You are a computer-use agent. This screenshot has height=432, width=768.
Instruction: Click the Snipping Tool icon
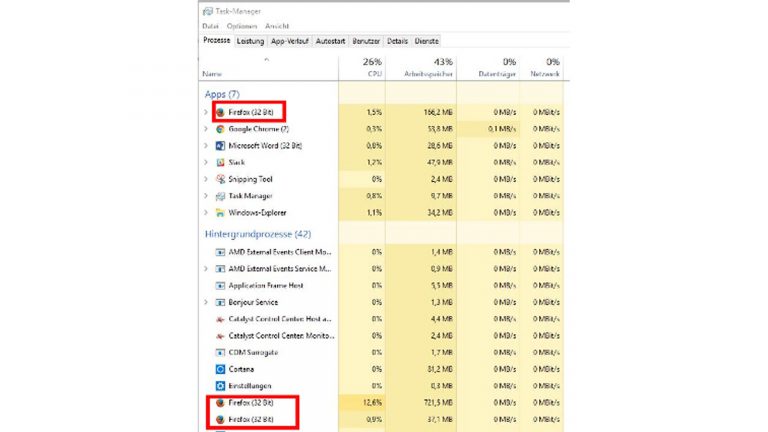(220, 179)
